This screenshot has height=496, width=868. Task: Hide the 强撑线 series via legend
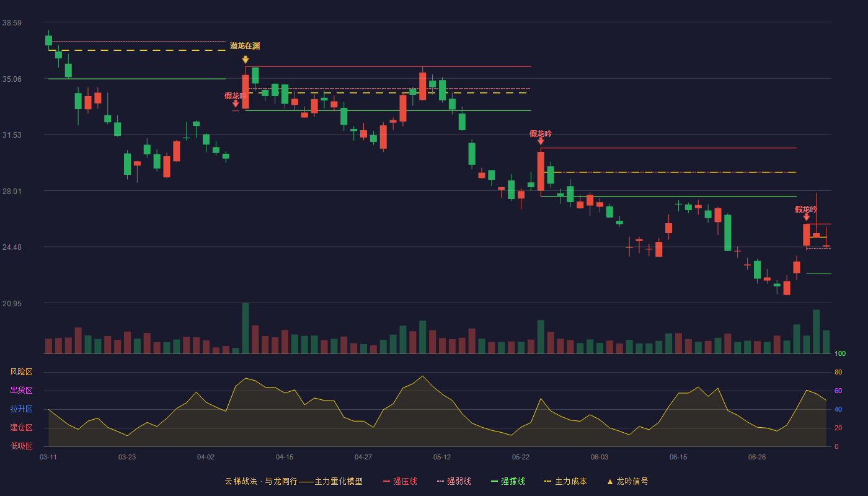pos(508,481)
